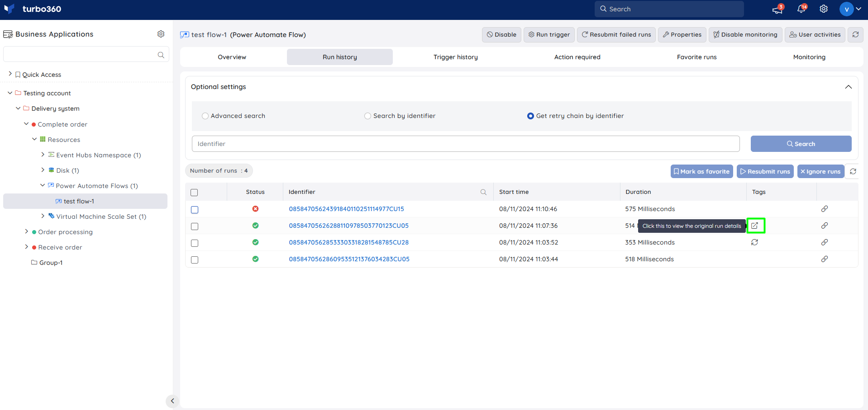Open the notifications bell icon

pos(801,9)
